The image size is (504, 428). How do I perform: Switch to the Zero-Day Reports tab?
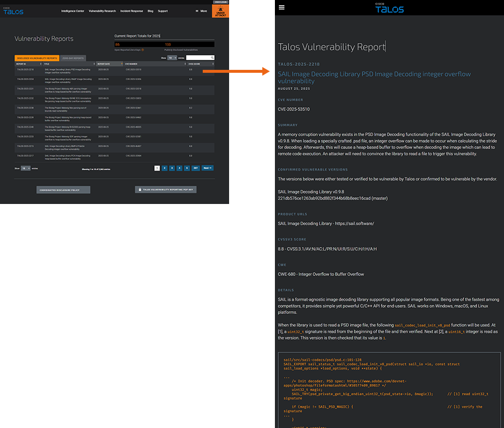tap(73, 58)
